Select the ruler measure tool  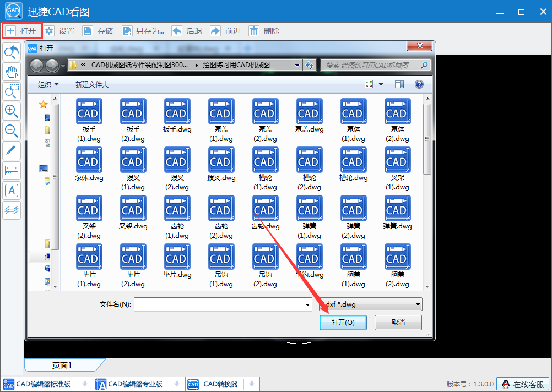point(12,171)
